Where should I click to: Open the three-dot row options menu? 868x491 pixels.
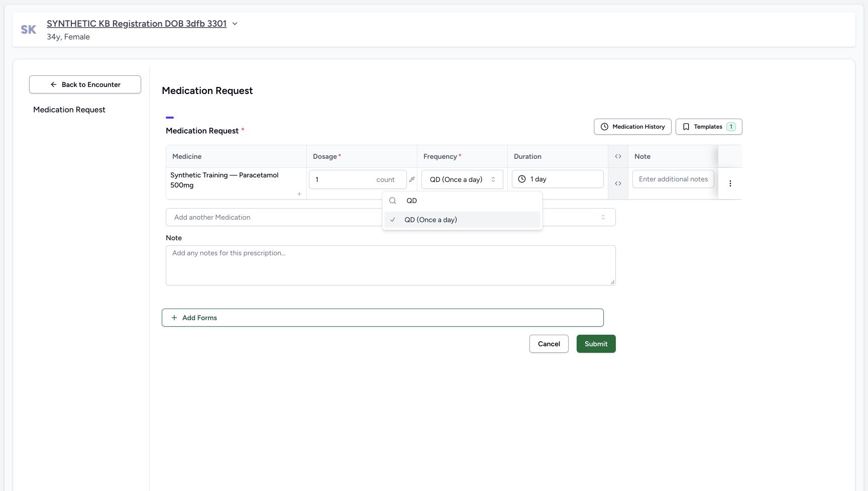730,183
